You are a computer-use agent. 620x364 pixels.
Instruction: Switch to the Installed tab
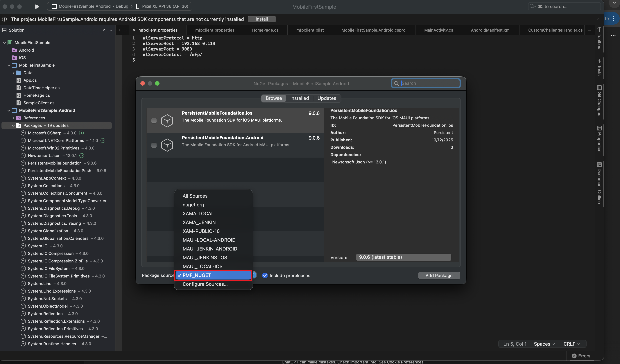(299, 98)
